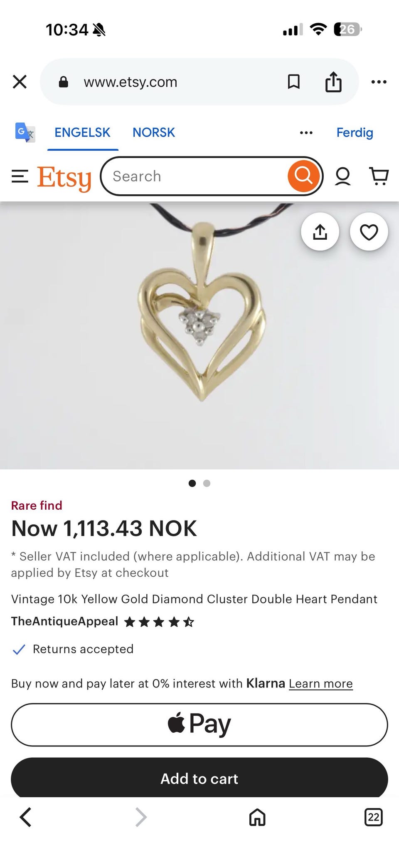
Task: Tap the Google Translate icon
Action: 25,132
